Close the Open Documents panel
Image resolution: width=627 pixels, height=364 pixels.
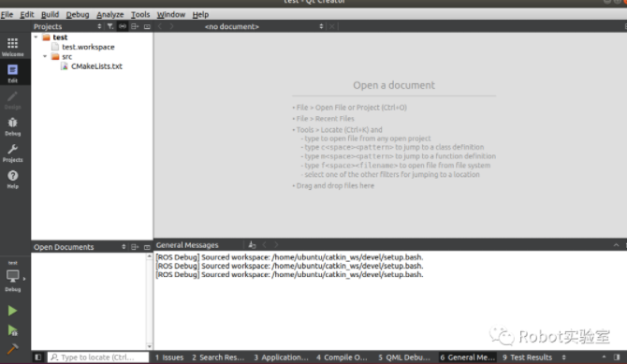(147, 247)
